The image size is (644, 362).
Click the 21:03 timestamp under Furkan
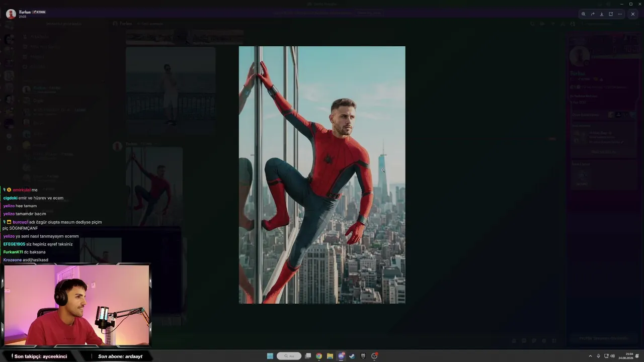point(23,17)
